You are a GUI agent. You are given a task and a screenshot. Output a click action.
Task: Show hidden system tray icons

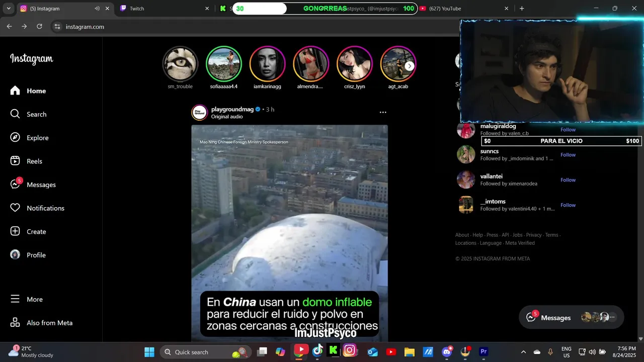pyautogui.click(x=523, y=352)
